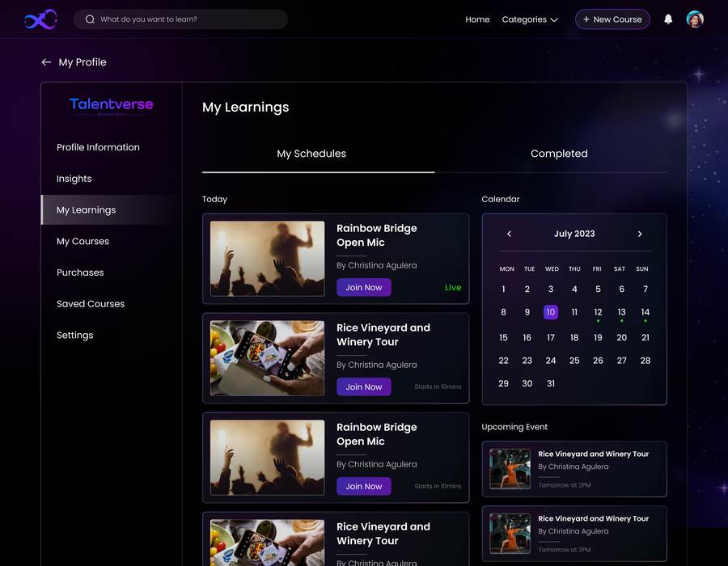
Task: Select July 25 in the calendar
Action: point(574,361)
